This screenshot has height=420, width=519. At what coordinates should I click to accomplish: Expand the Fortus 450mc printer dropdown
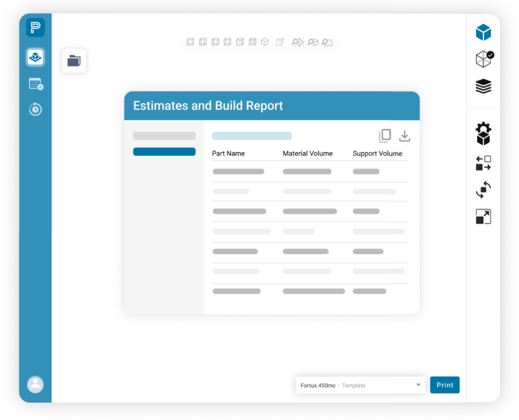tap(418, 385)
